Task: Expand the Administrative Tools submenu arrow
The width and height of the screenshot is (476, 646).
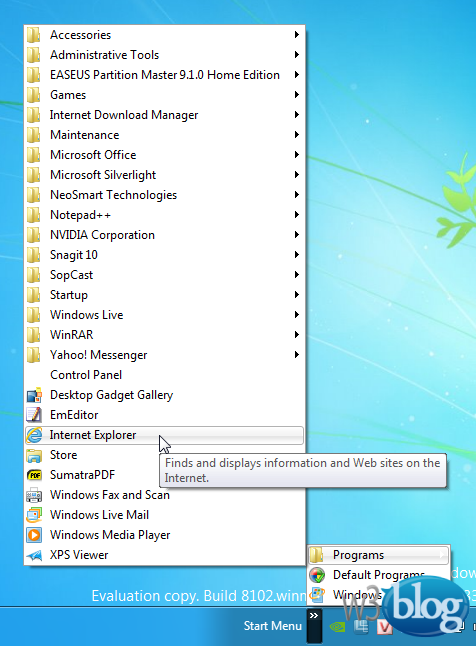Action: pyautogui.click(x=297, y=54)
